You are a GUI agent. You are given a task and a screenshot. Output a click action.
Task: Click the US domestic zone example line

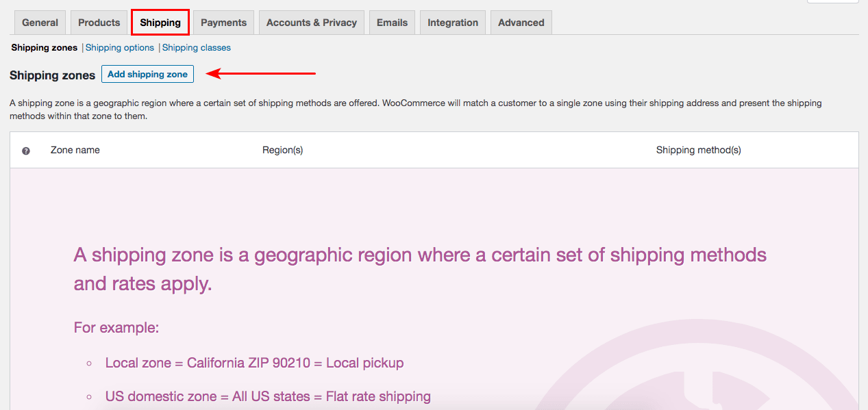click(x=268, y=396)
